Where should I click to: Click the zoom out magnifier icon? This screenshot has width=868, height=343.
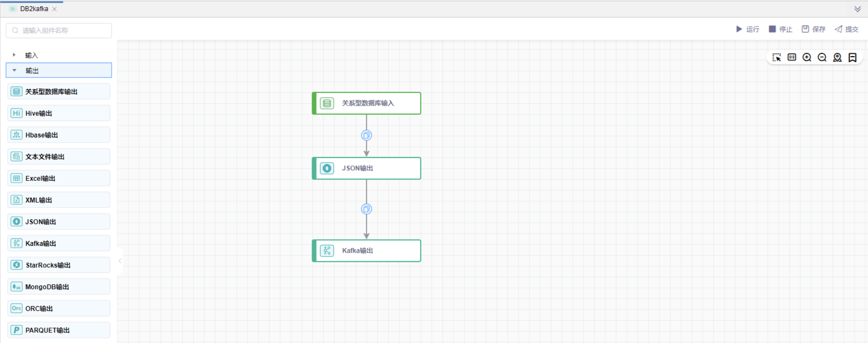point(822,57)
